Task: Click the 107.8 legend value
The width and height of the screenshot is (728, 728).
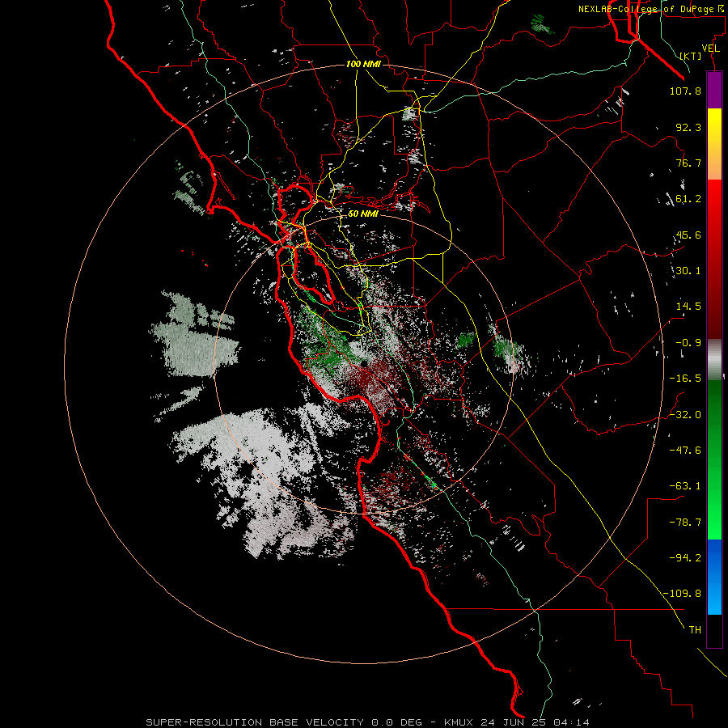Action: tap(685, 91)
